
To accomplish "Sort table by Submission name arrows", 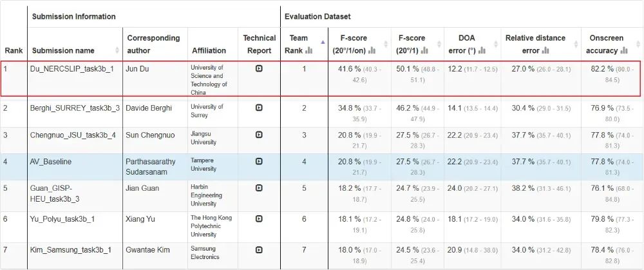I will 117,50.
